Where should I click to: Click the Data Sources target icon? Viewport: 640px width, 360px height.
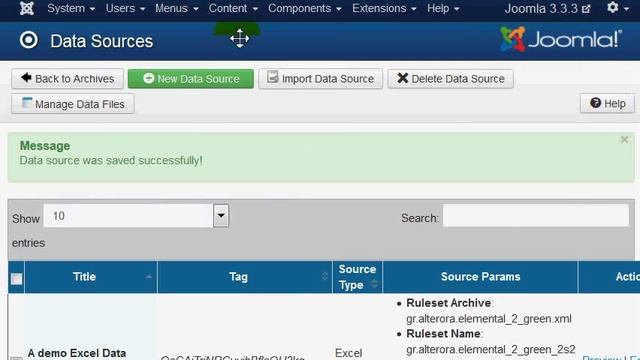29,40
